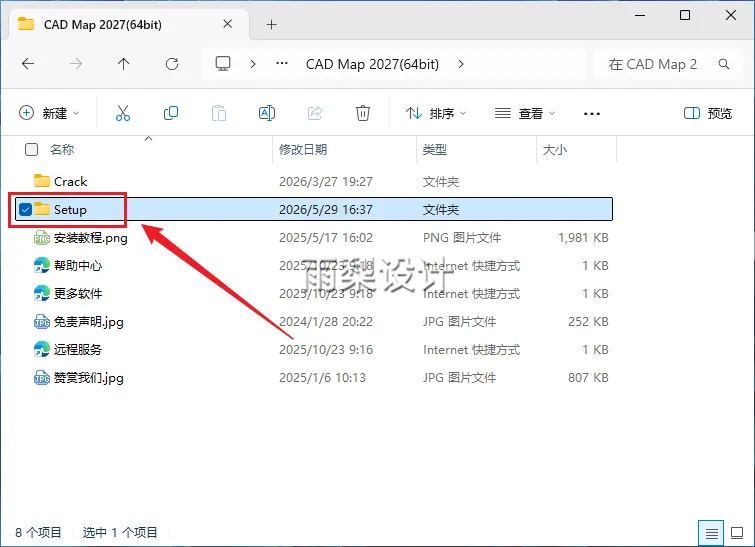The image size is (755, 547).
Task: Rename the selected item
Action: 267,113
